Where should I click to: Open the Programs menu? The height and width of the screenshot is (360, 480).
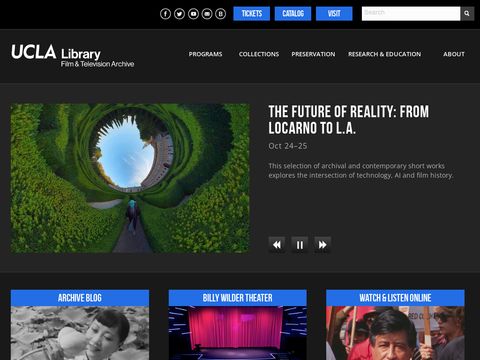coord(205,54)
